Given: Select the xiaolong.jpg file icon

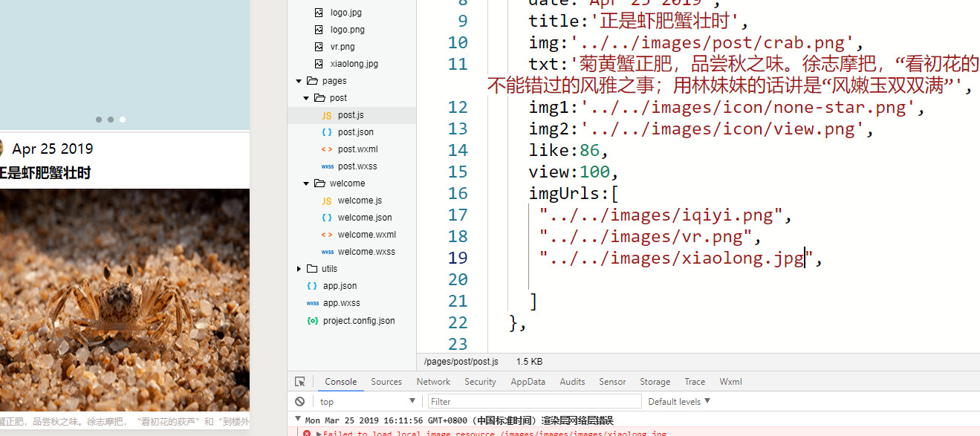Looking at the screenshot, I should click(319, 64).
